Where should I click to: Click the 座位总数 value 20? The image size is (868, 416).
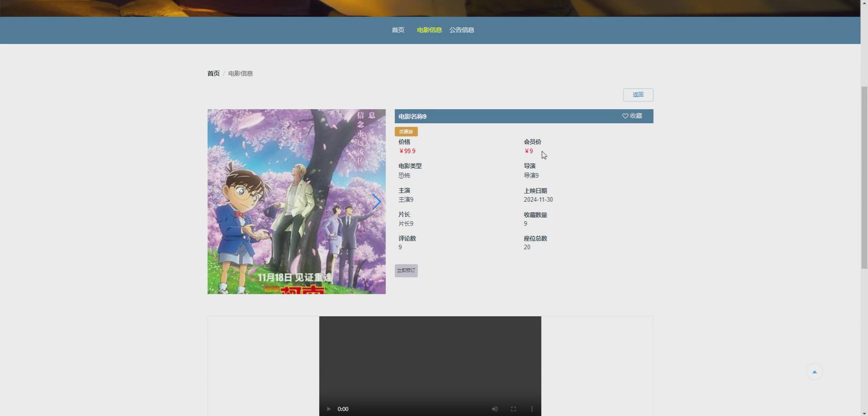pos(527,247)
